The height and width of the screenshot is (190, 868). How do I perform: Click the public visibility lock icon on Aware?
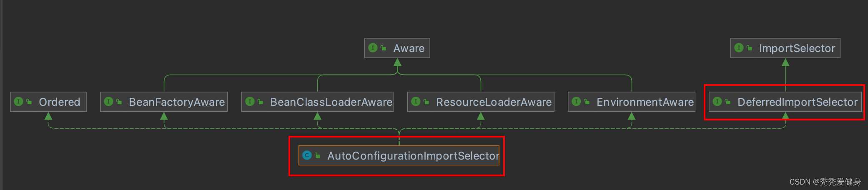pos(383,48)
